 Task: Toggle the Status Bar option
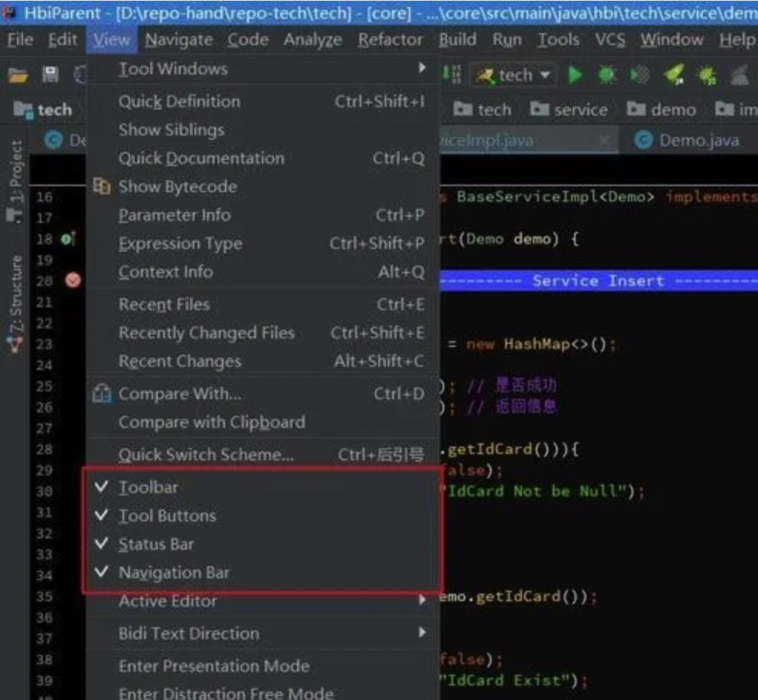(x=263, y=545)
